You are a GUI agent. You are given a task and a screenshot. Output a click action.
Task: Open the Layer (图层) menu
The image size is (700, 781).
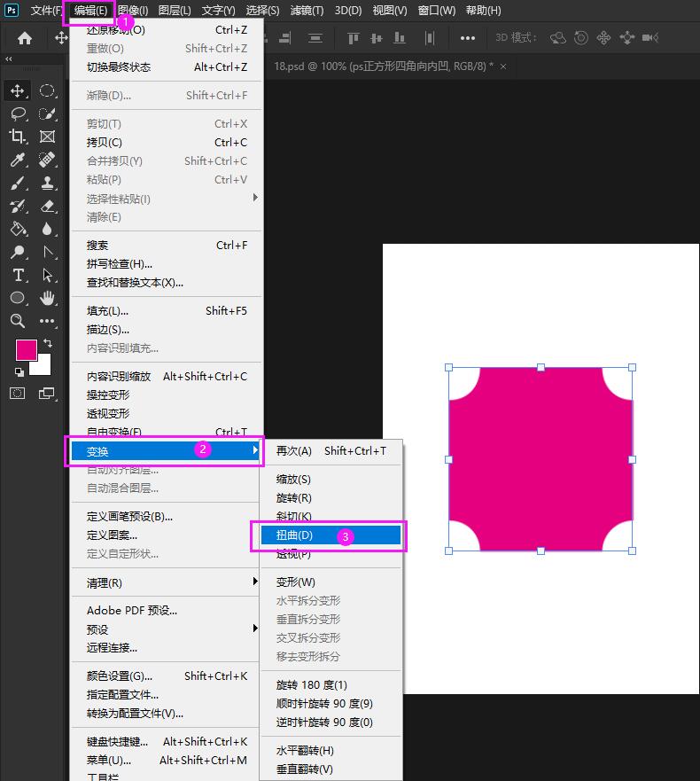click(175, 11)
